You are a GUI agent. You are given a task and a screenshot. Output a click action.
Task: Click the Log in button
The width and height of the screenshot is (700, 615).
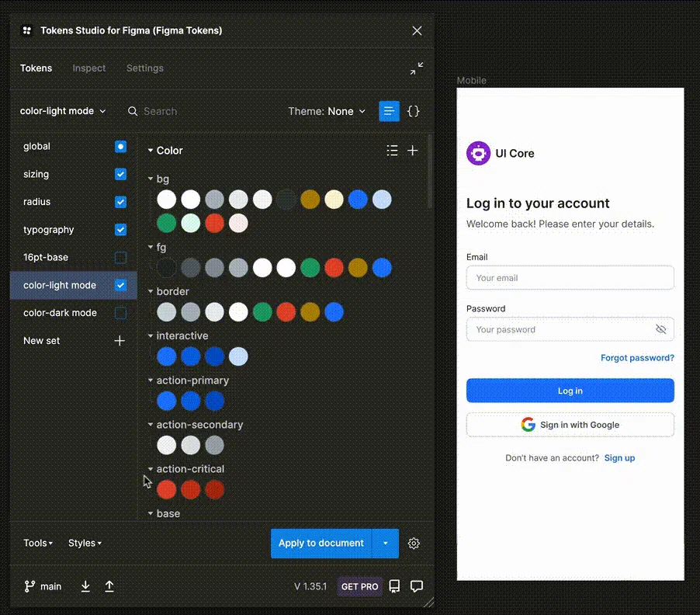pos(570,391)
